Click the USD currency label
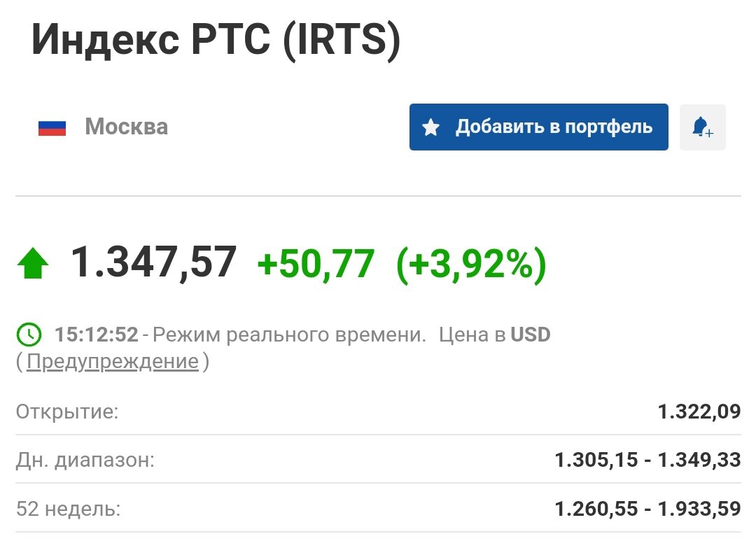Screen dimensions: 756x555 pos(531,335)
